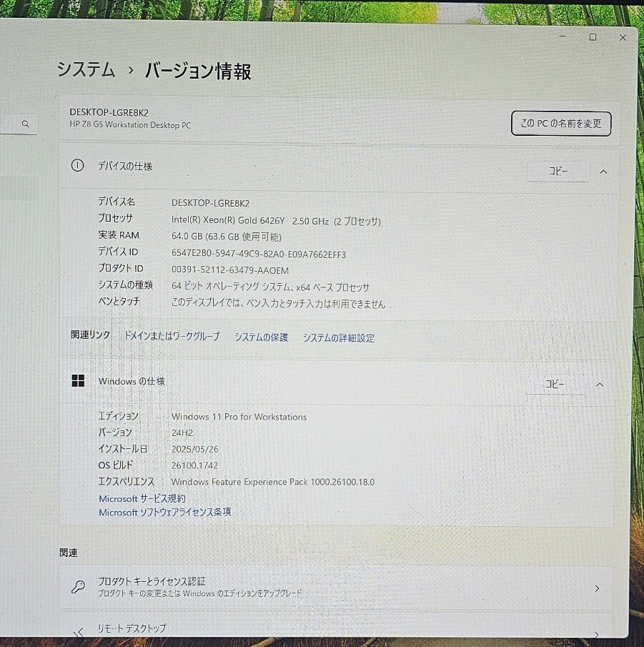The image size is (644, 647).
Task: Open Microsoft ソフトウェアライセンス条項 link
Action: [165, 512]
